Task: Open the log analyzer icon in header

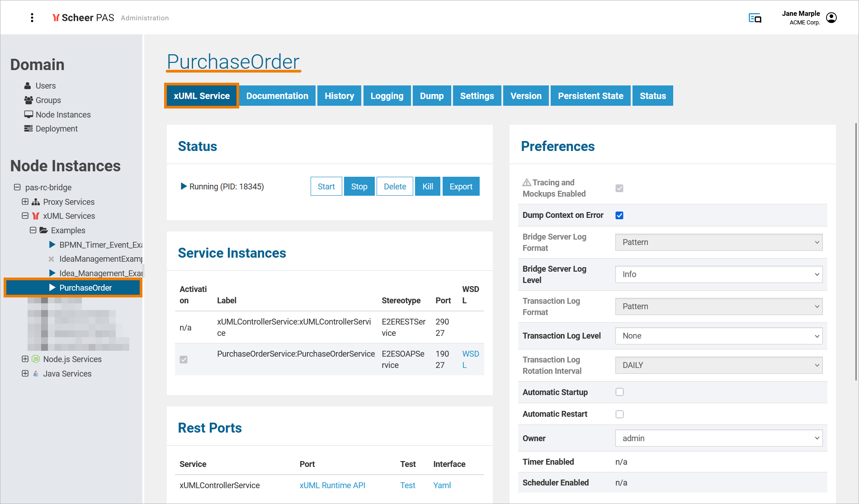Action: (755, 18)
